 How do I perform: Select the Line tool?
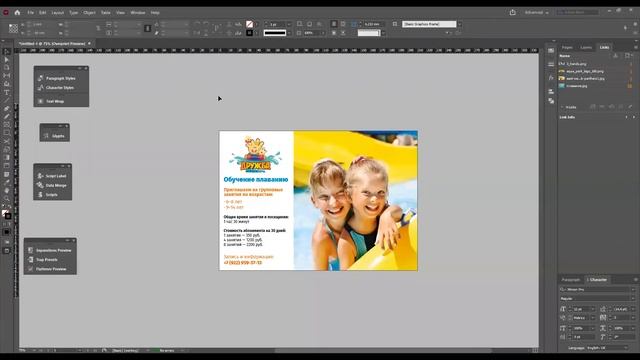(7, 100)
